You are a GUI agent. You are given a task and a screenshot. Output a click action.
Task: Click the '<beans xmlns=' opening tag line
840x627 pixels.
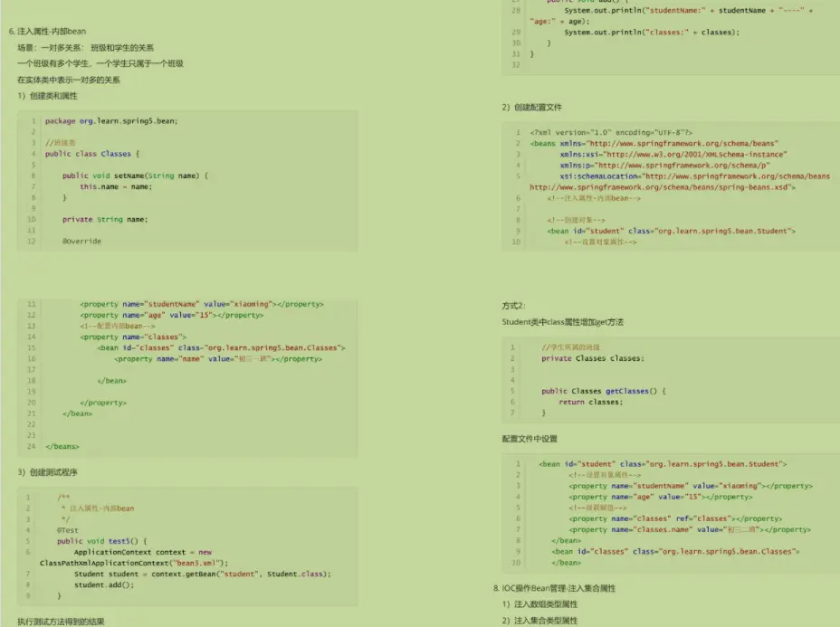[654, 144]
